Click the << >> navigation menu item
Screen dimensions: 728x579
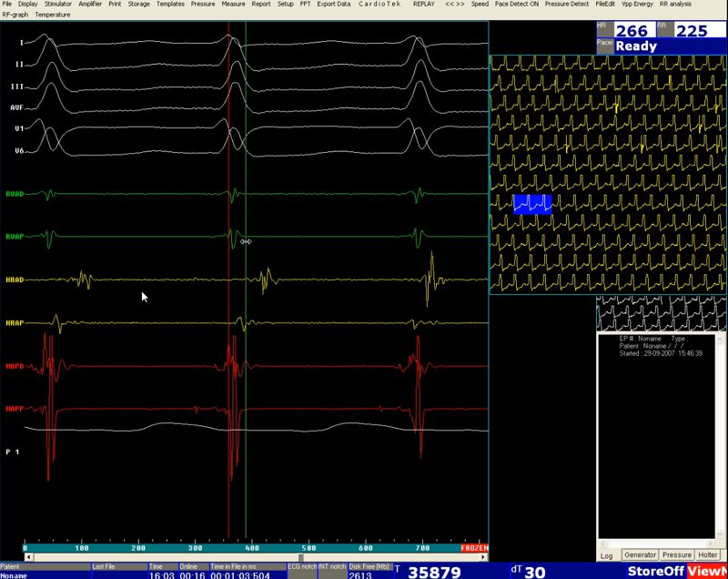(454, 4)
